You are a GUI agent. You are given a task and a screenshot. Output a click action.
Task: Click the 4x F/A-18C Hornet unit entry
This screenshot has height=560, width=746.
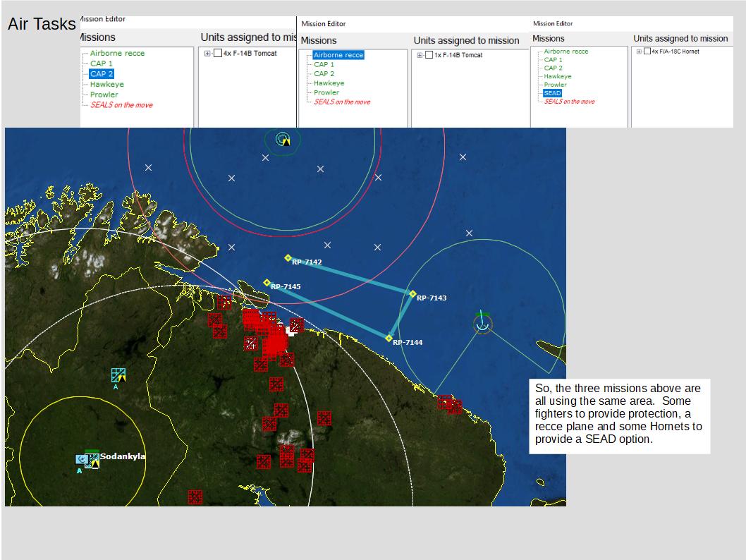675,51
